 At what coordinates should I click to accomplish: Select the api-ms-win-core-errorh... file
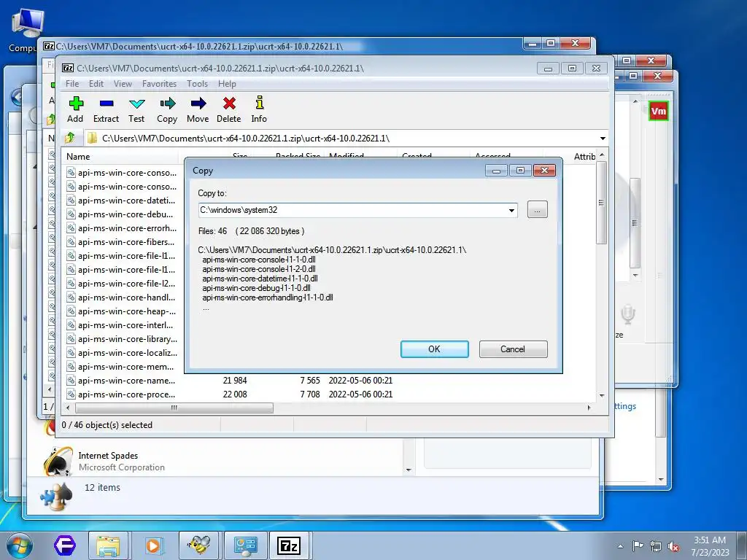pos(122,228)
